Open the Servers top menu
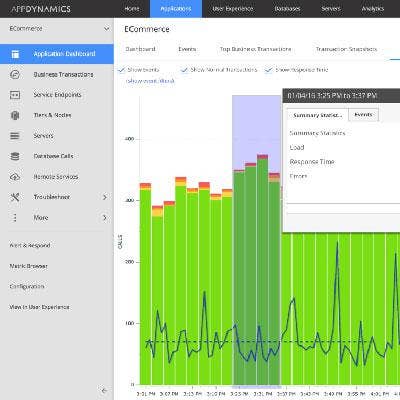Screen dimensions: 400x400 [331, 9]
